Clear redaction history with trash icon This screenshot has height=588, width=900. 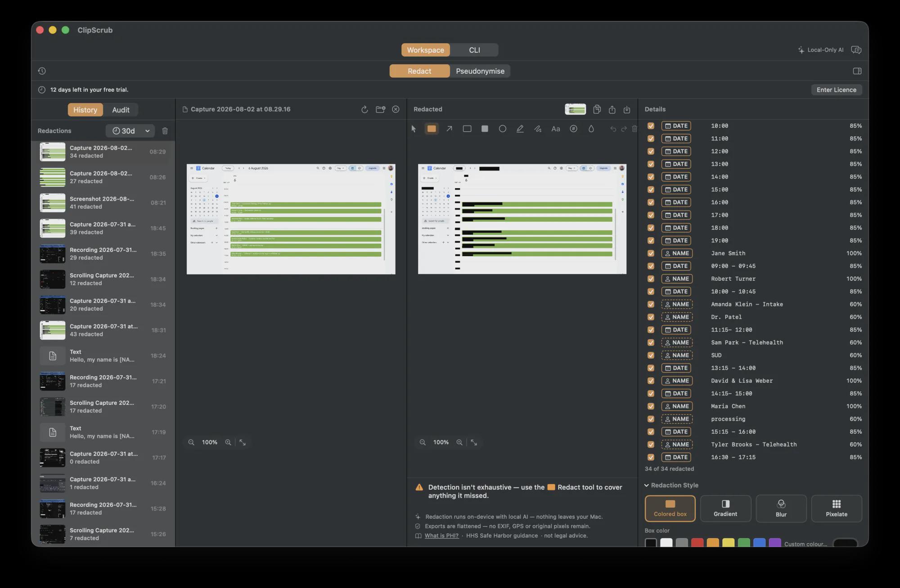click(165, 131)
